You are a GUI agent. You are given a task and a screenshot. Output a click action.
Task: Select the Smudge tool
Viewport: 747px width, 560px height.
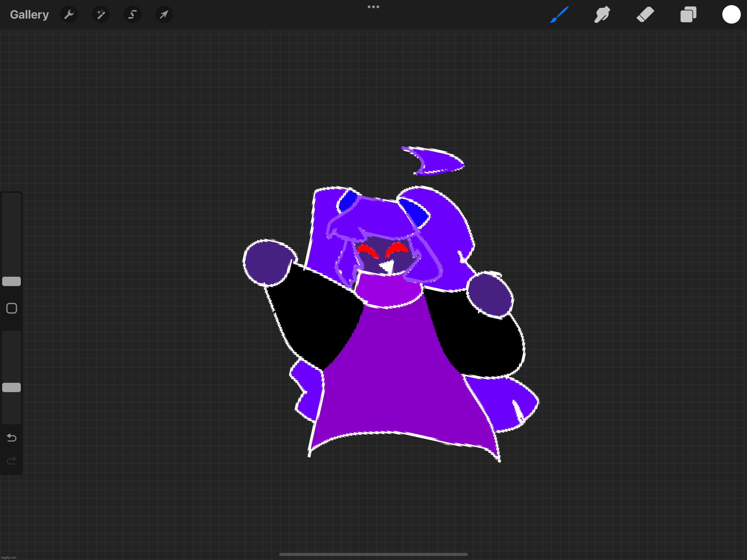[x=602, y=14]
